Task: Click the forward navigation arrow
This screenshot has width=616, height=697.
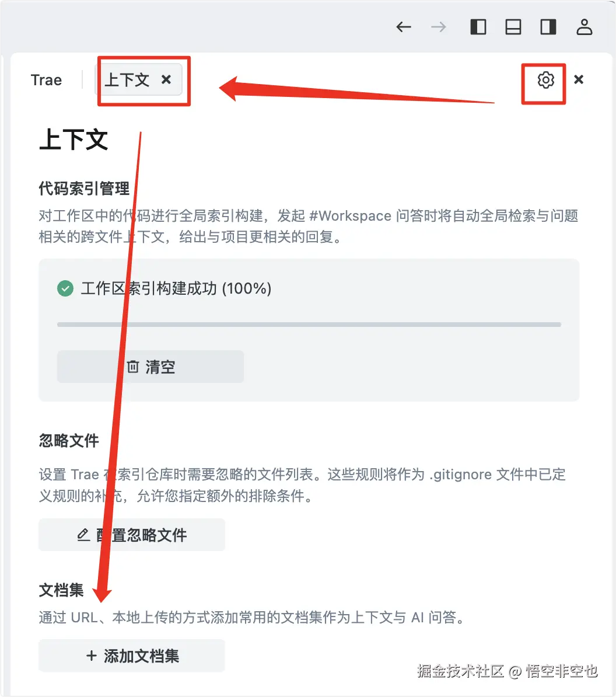Action: tap(438, 27)
